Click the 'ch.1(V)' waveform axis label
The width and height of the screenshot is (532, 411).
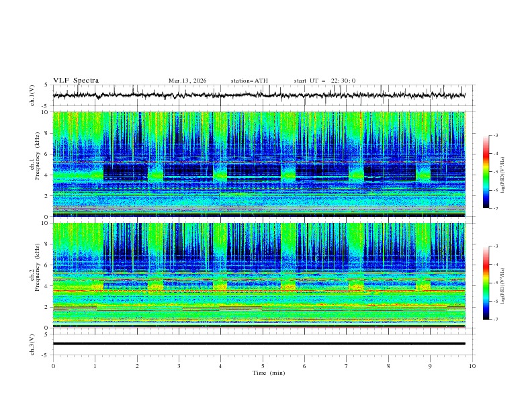tap(32, 95)
